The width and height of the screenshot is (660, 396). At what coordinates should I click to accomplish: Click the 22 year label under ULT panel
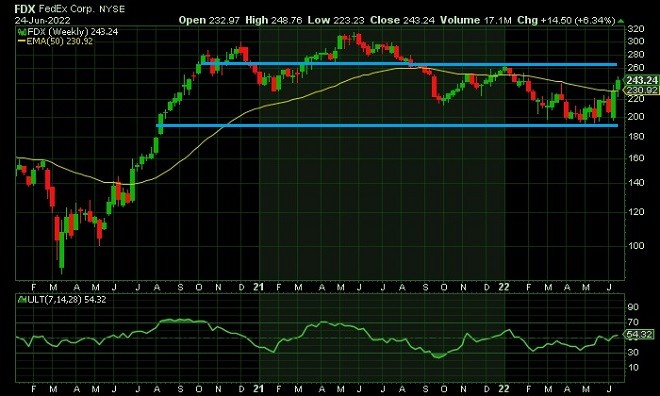[504, 388]
